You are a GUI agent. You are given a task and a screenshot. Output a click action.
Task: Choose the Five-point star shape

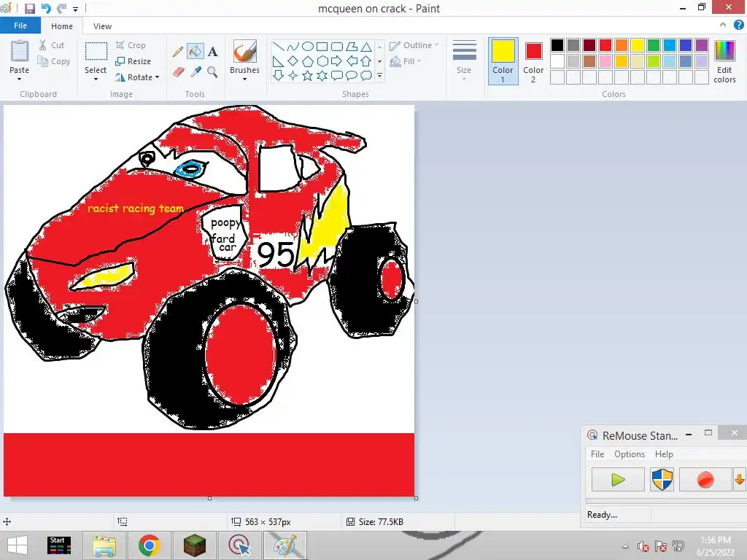click(308, 75)
